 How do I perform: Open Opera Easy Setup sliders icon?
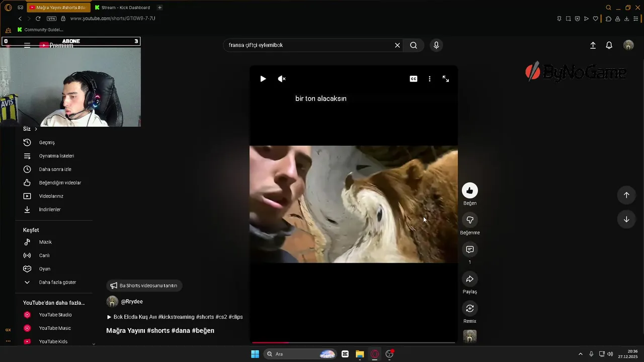(636, 19)
